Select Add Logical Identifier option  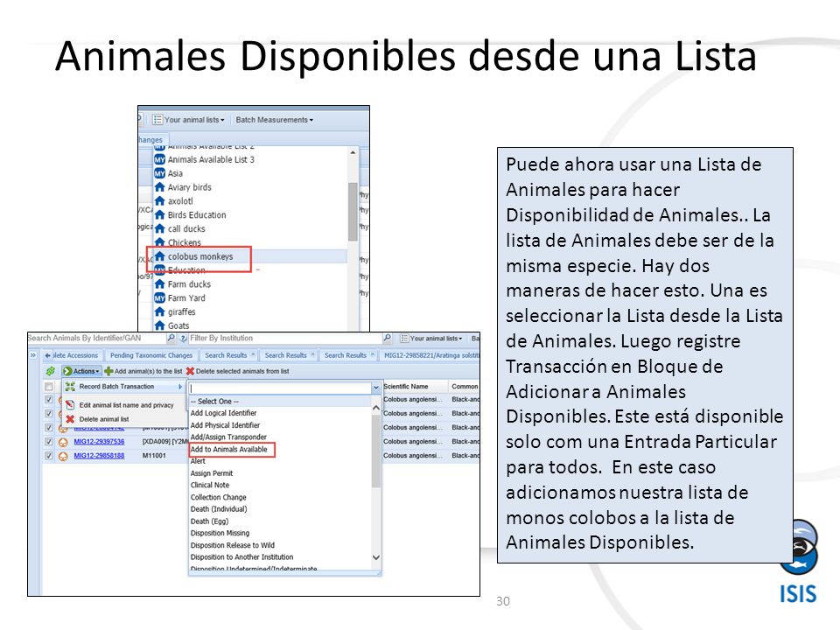click(x=223, y=413)
